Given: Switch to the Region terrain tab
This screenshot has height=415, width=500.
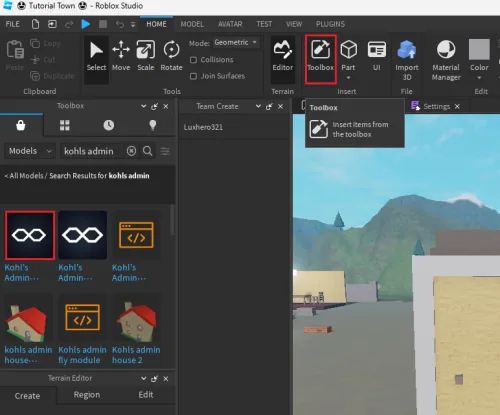Looking at the screenshot, I should pyautogui.click(x=87, y=395).
